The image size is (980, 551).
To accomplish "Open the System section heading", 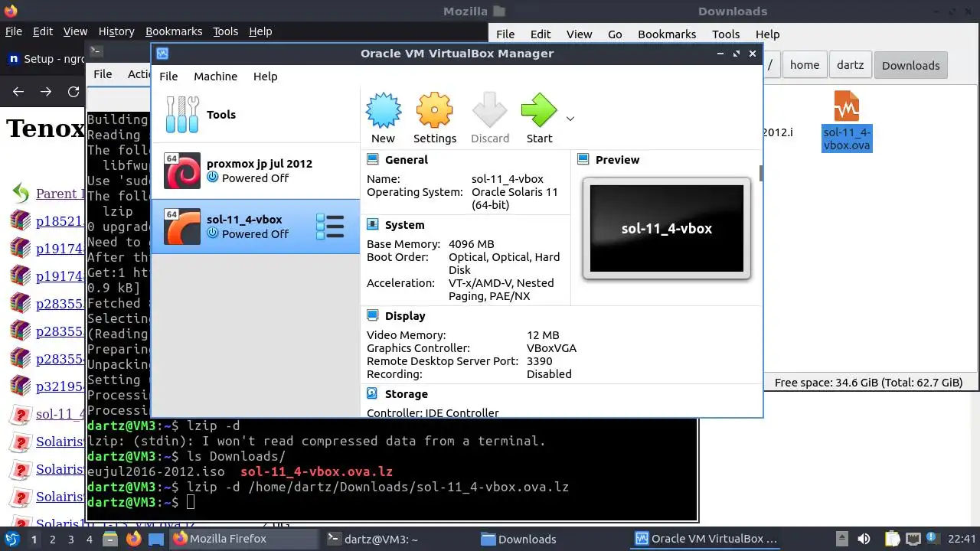I will [x=404, y=225].
